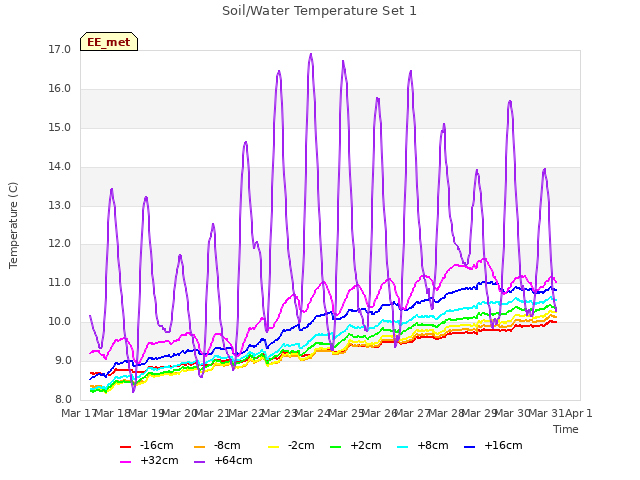Image resolution: width=640 pixels, height=480 pixels.
Task: Click the -2cm legend label
Action: click(301, 445)
